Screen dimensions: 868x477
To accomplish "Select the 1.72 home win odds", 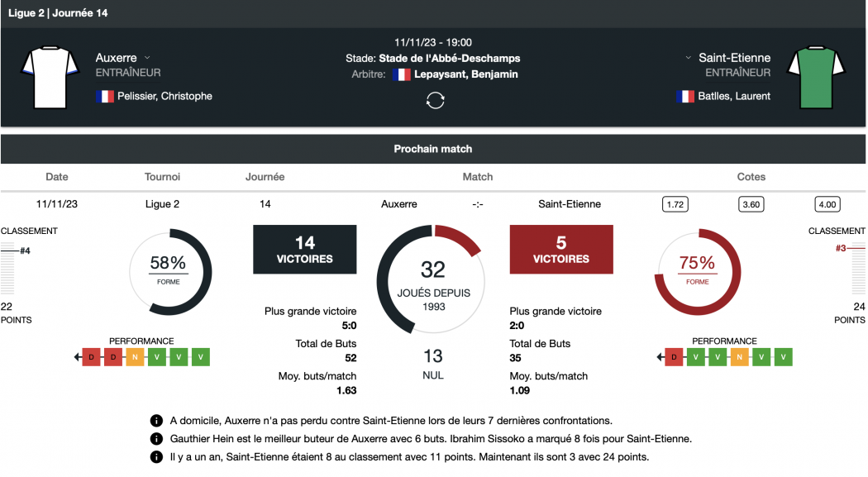I will click(x=675, y=204).
